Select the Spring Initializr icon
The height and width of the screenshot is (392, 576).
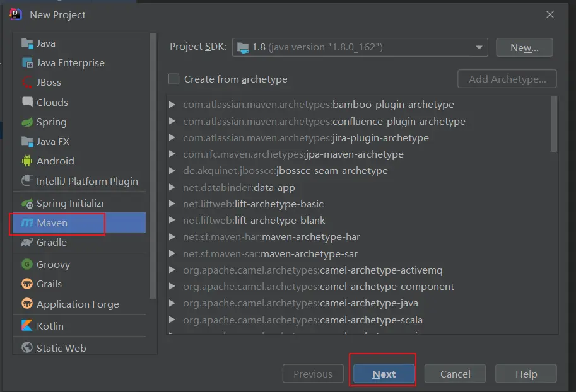(x=27, y=204)
